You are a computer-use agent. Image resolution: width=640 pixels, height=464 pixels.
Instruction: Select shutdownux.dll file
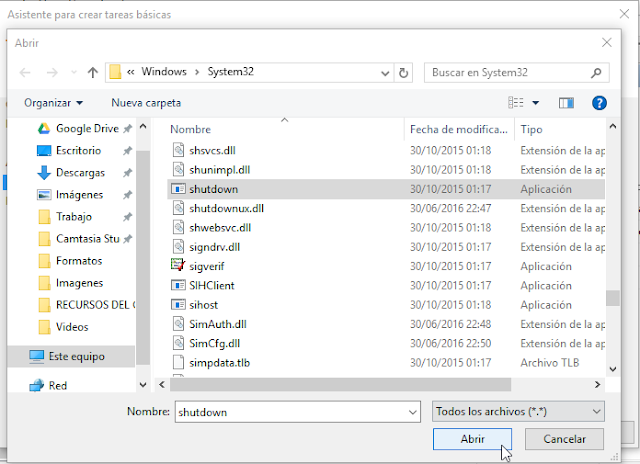(x=227, y=209)
